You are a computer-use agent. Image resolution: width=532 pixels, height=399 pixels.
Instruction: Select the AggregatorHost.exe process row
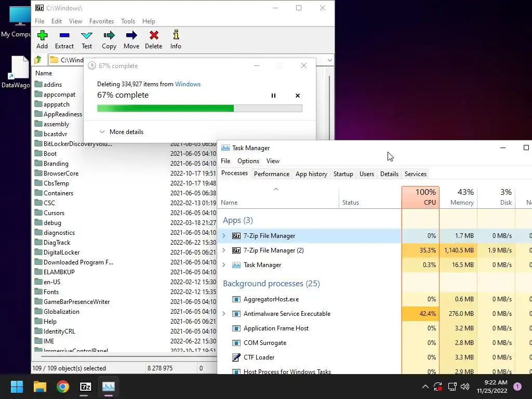pyautogui.click(x=375, y=299)
